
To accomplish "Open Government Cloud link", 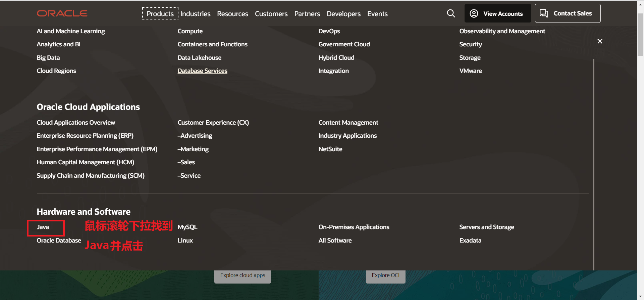I will (344, 44).
